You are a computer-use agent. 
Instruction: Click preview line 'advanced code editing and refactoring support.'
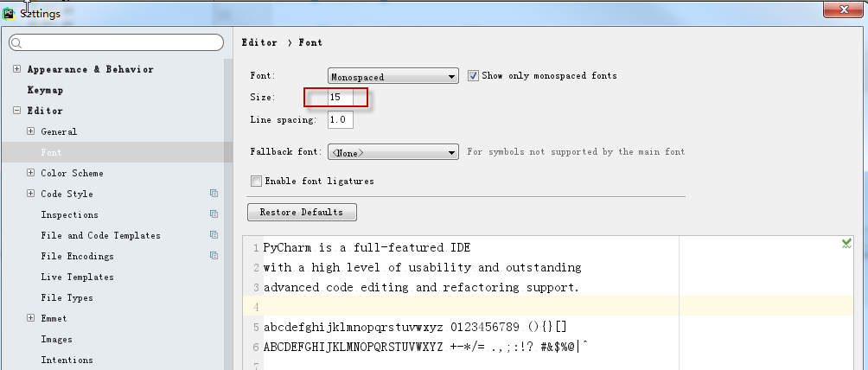[421, 288]
